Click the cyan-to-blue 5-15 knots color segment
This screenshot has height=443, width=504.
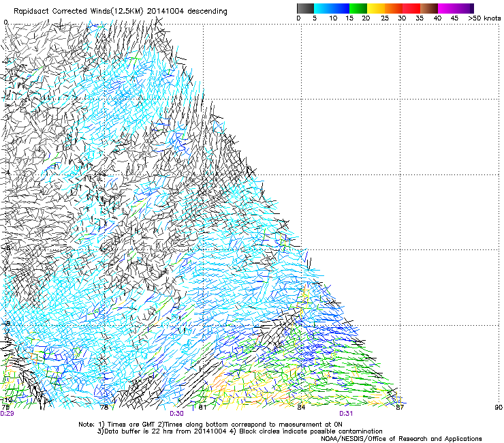(332, 8)
